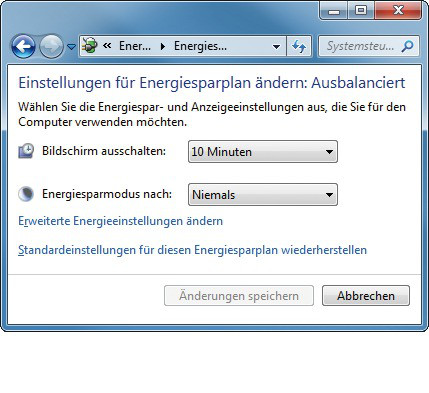The width and height of the screenshot is (429, 393).
Task: Click the power options icon in address bar
Action: click(x=90, y=46)
